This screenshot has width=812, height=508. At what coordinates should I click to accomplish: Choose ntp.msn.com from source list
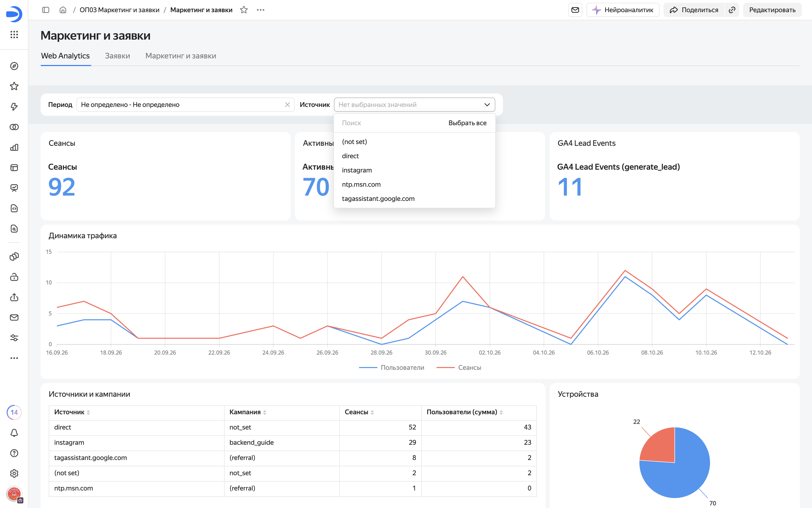(414, 184)
